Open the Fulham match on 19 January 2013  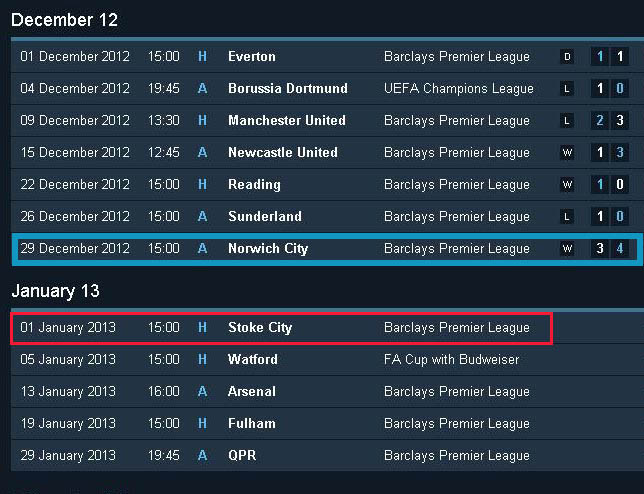pyautogui.click(x=327, y=424)
